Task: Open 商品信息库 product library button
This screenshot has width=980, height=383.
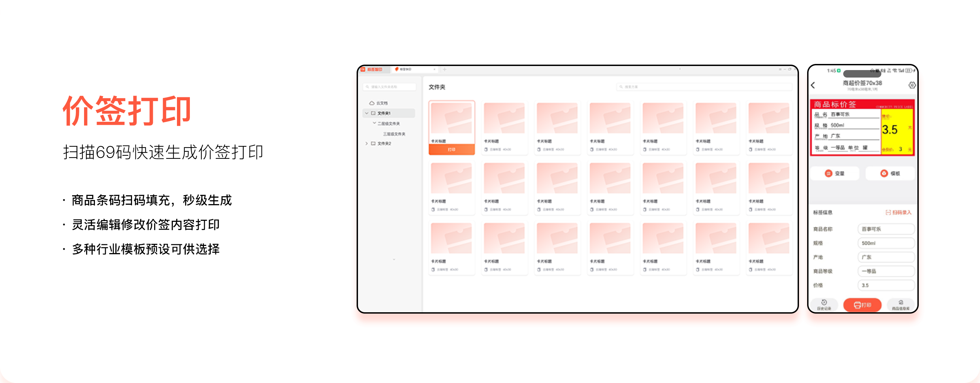Action: tap(900, 305)
